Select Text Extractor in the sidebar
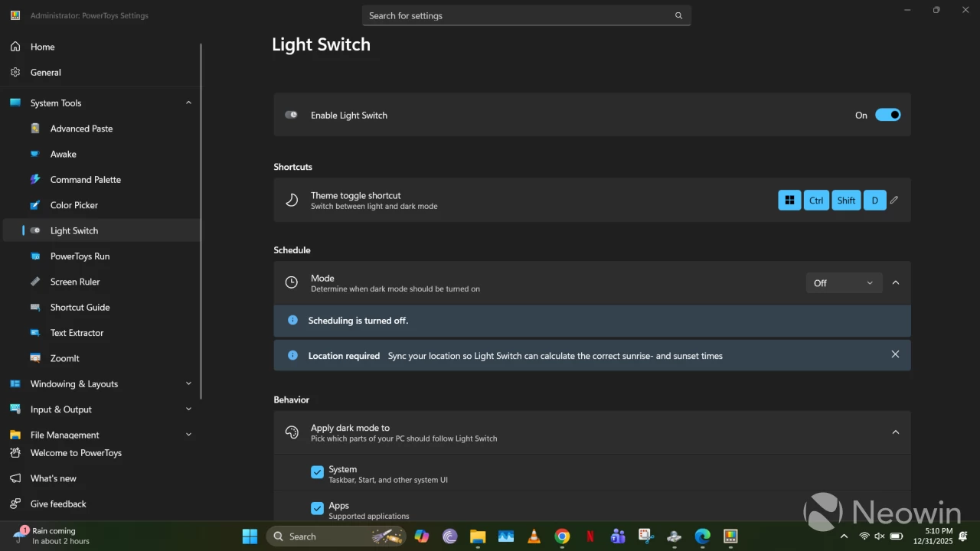 (102, 333)
